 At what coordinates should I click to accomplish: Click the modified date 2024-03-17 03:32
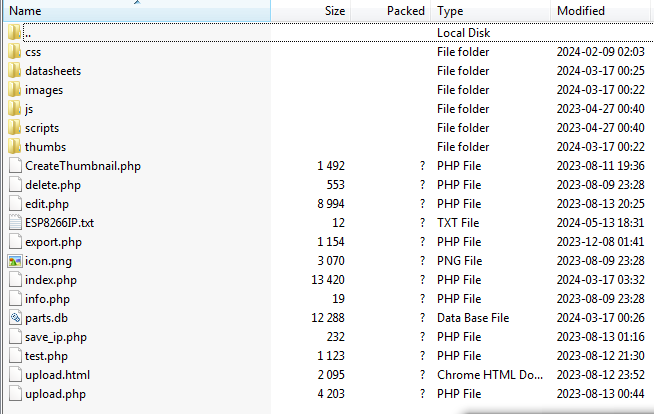tap(601, 280)
